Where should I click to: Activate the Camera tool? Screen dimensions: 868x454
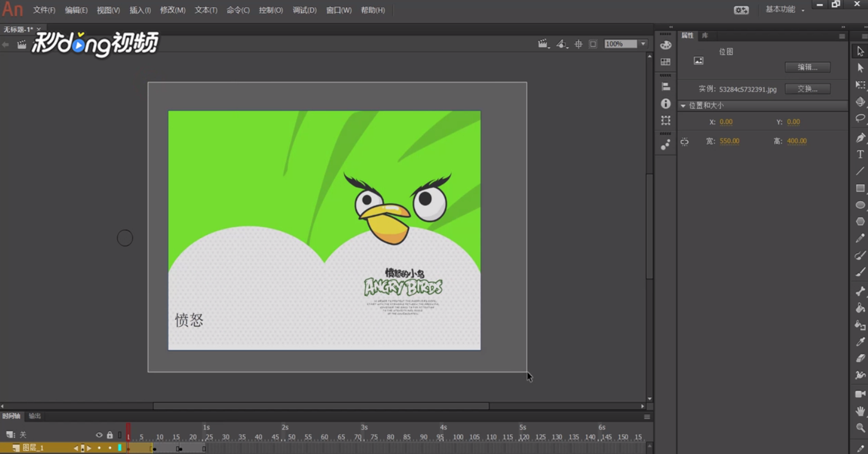coord(860,394)
